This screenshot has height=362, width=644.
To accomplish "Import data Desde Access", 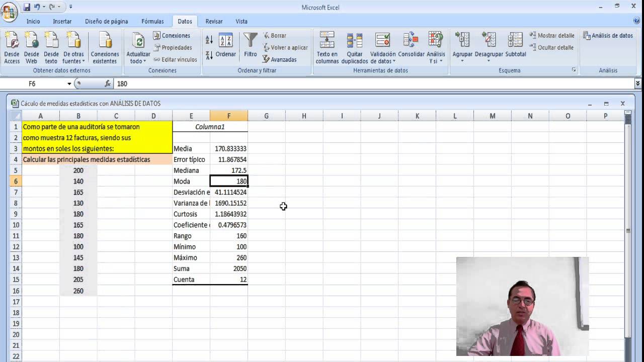I will pos(12,48).
